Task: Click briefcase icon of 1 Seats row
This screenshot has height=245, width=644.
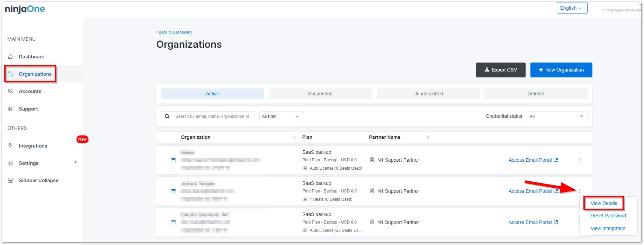Action: (x=173, y=191)
